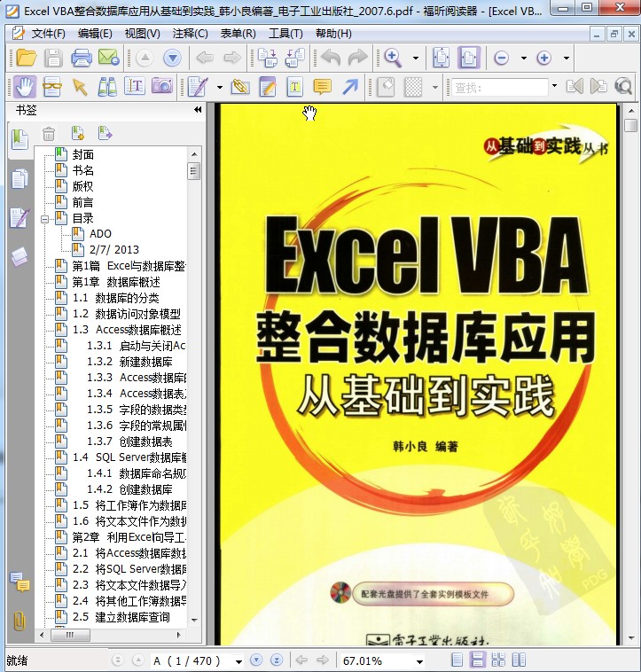
Task: Collapse the 目录 bookmark tree node
Action: pos(44,219)
